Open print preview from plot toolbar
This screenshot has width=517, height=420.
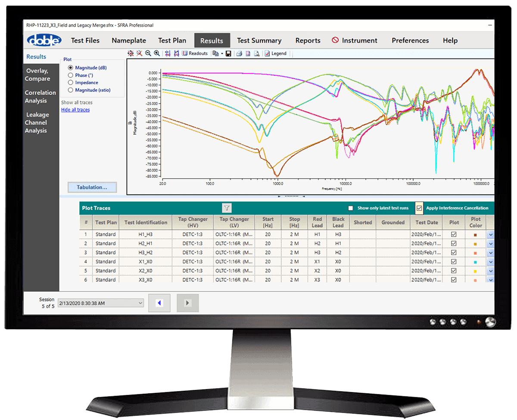[256, 53]
